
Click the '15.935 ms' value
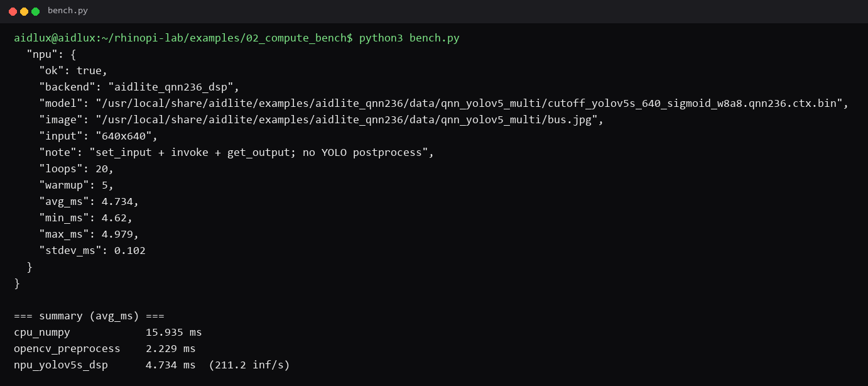tap(174, 333)
